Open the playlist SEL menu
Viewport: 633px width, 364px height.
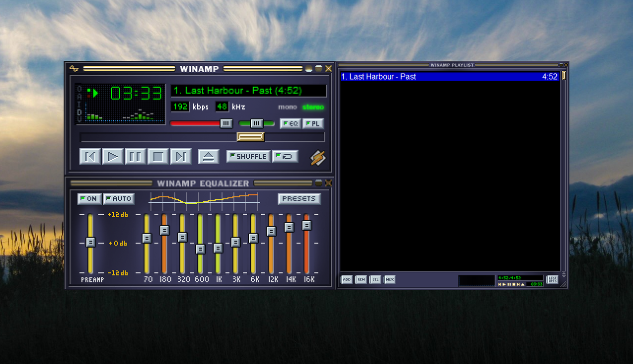click(x=375, y=279)
